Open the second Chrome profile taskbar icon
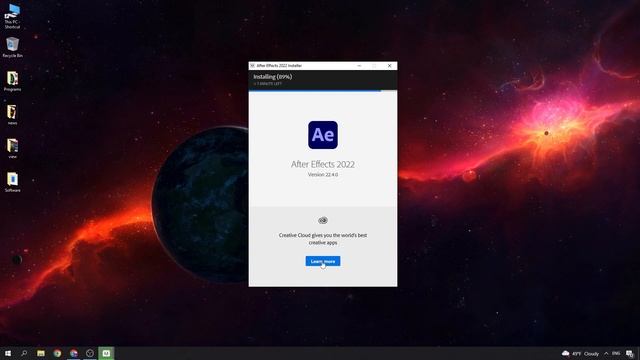 (74, 353)
